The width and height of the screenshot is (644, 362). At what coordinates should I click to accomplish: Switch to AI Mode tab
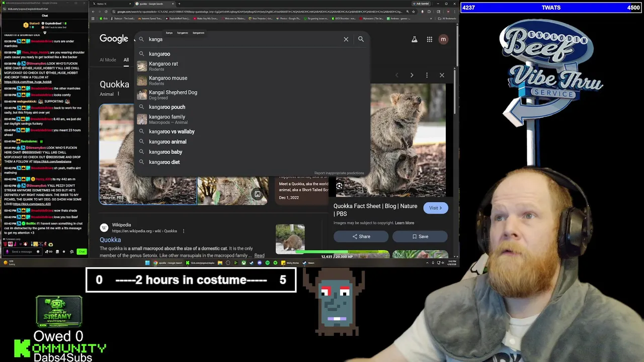click(x=108, y=60)
